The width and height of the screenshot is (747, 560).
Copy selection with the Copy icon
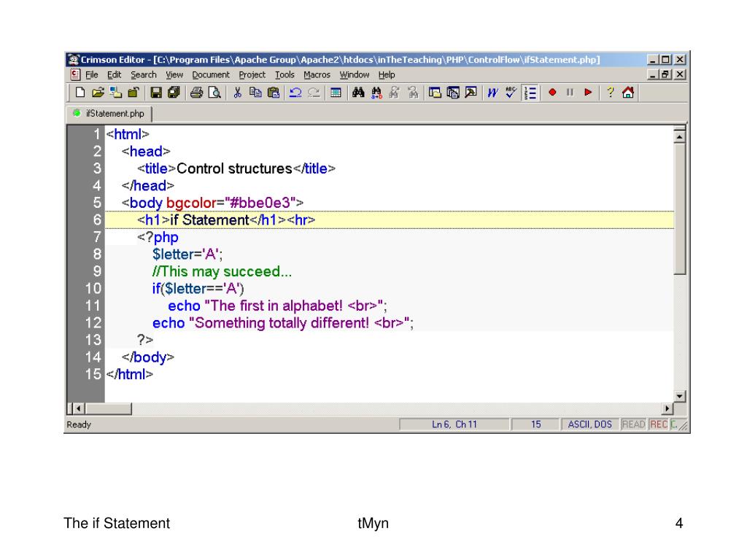click(x=255, y=93)
